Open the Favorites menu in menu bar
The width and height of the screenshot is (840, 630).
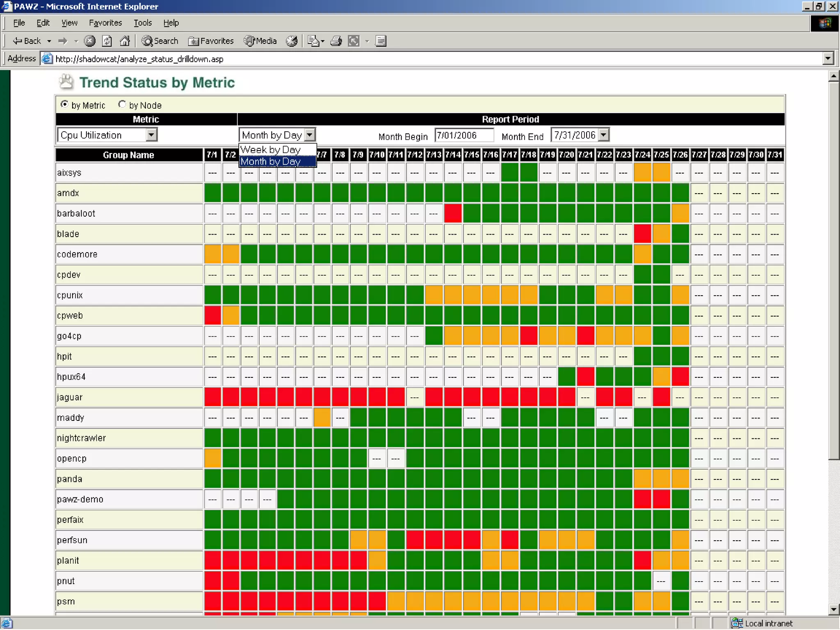[105, 23]
